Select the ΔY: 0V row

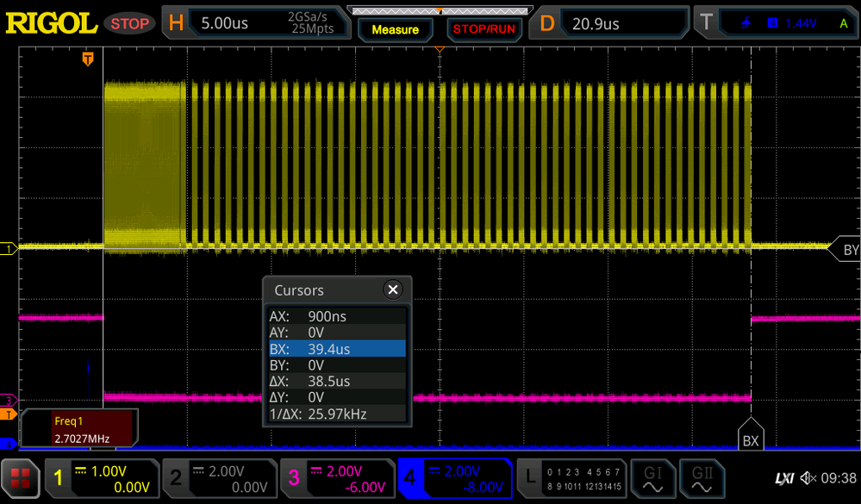tap(337, 397)
